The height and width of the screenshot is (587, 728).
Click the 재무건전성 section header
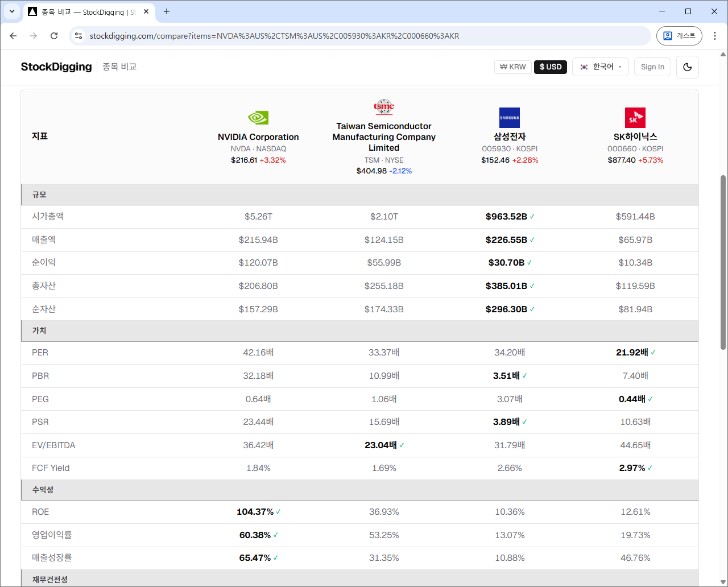pos(359,578)
